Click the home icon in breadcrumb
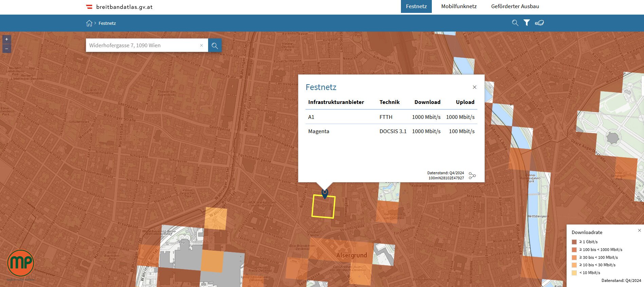Image resolution: width=644 pixels, height=287 pixels. tap(89, 23)
